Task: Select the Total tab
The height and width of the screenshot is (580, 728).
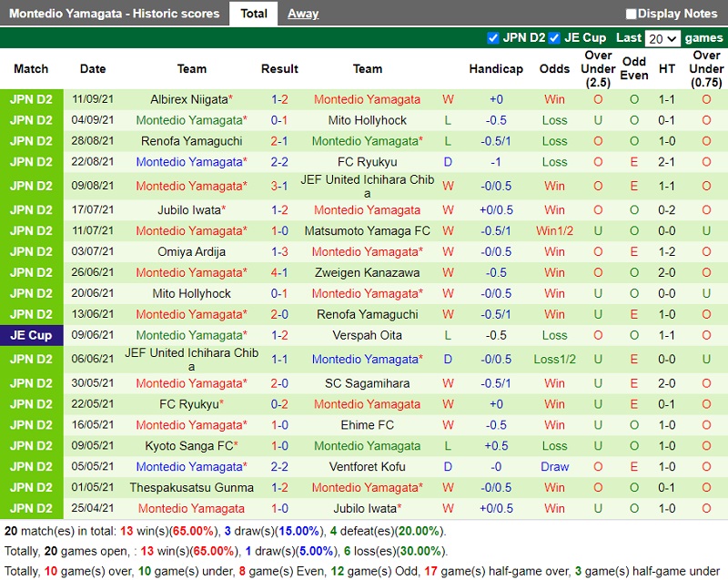Action: (x=254, y=14)
